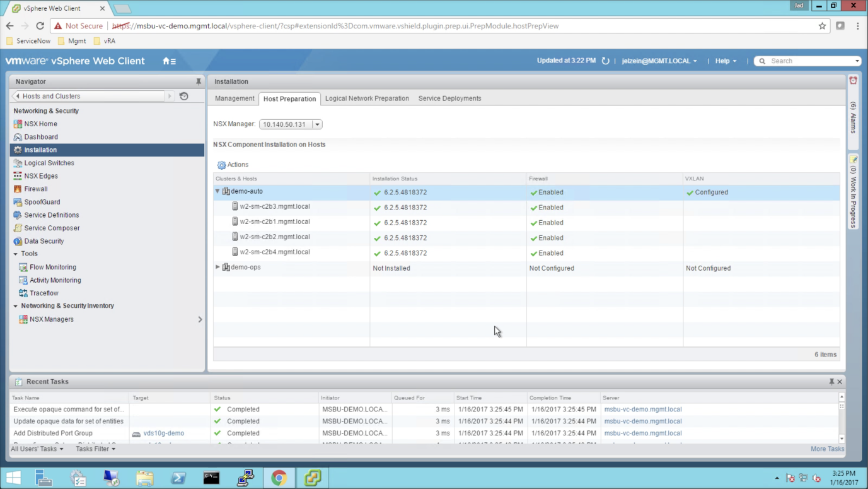Open the Firewall navigator item
This screenshot has width=868, height=489.
click(x=36, y=189)
